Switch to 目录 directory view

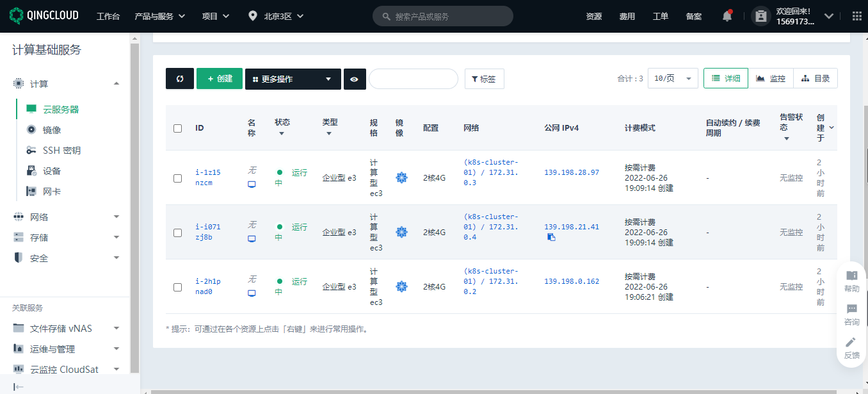pyautogui.click(x=816, y=78)
